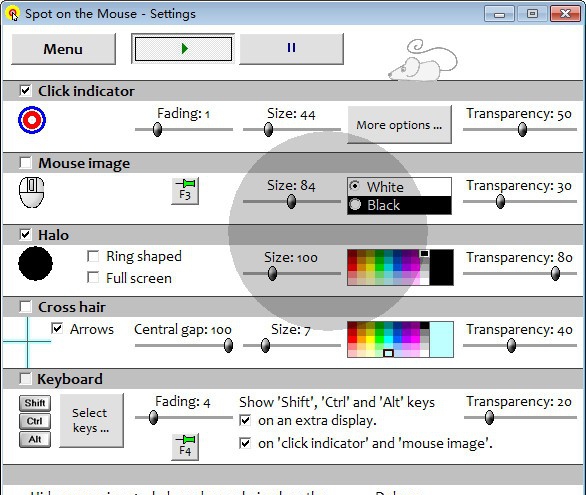Uncheck the Arrows checkbox

[x=57, y=328]
